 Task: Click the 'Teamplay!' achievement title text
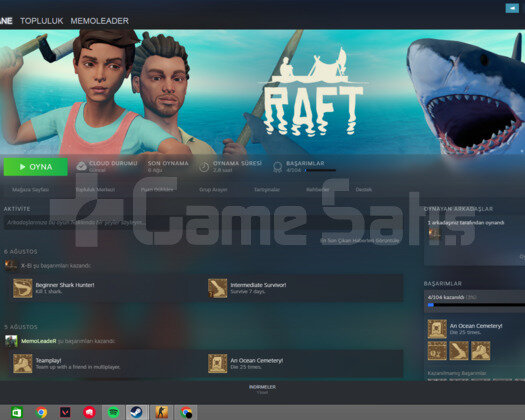49,360
